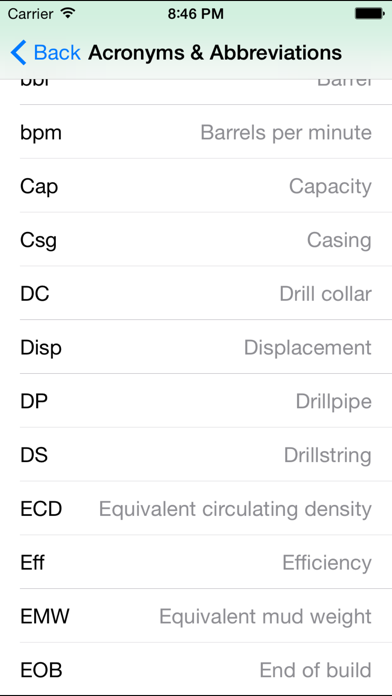392x696 pixels.
Task: Tap the battery indicator icon
Action: [369, 14]
